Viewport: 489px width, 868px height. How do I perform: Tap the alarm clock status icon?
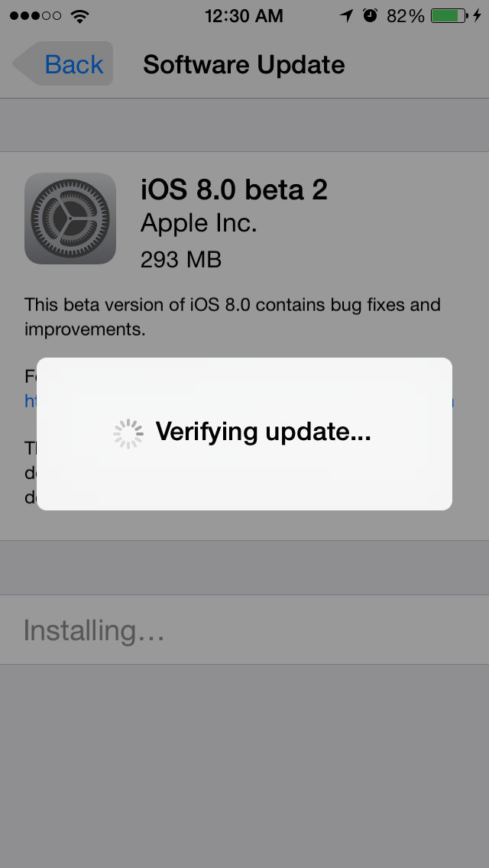pyautogui.click(x=370, y=15)
